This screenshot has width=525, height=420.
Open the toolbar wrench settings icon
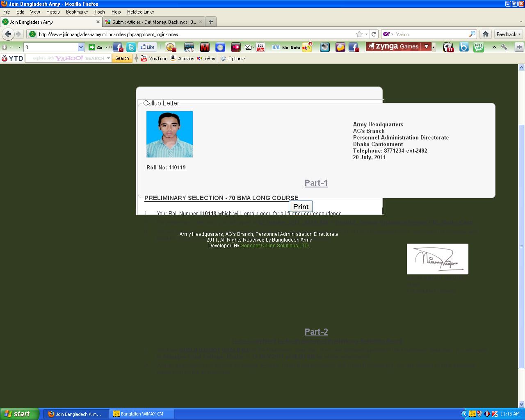pos(504,47)
